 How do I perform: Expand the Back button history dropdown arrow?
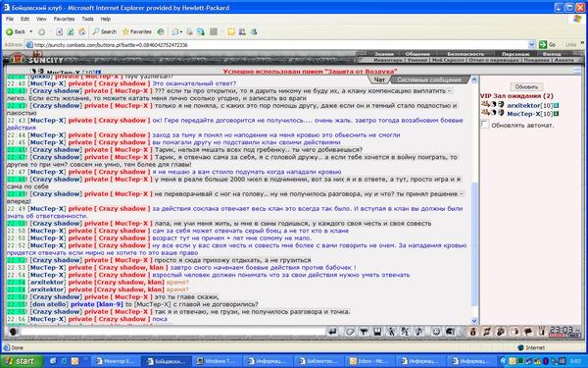pyautogui.click(x=30, y=32)
